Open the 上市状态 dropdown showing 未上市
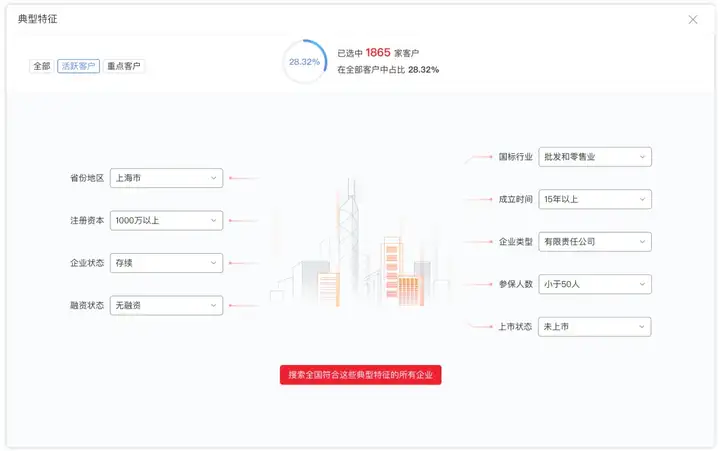Viewport: 720px width, 451px height. pyautogui.click(x=595, y=327)
